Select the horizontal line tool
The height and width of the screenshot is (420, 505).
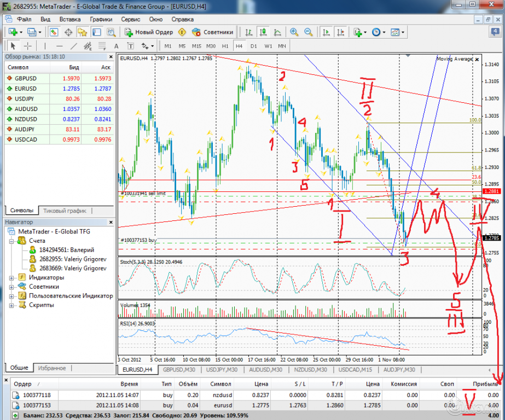click(x=59, y=45)
